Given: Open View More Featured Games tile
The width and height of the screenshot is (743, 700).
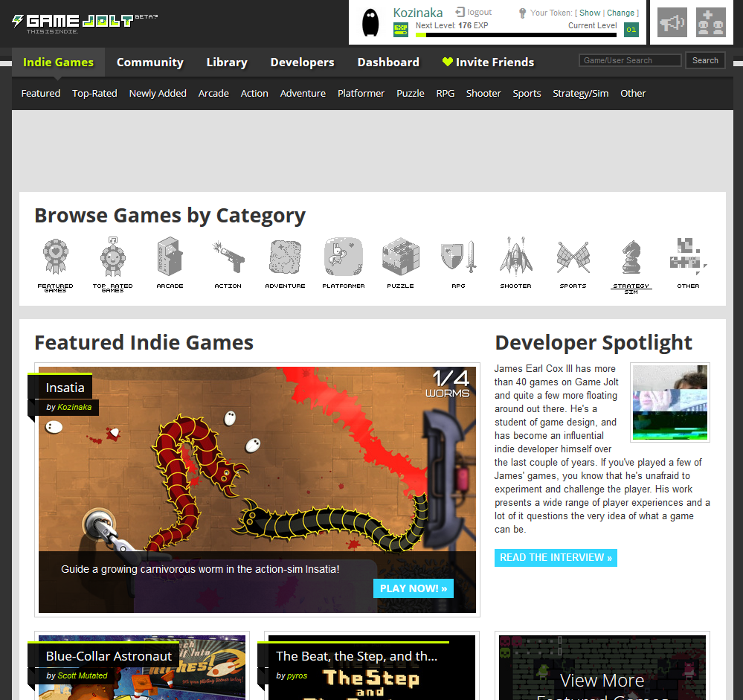Looking at the screenshot, I should 602,668.
